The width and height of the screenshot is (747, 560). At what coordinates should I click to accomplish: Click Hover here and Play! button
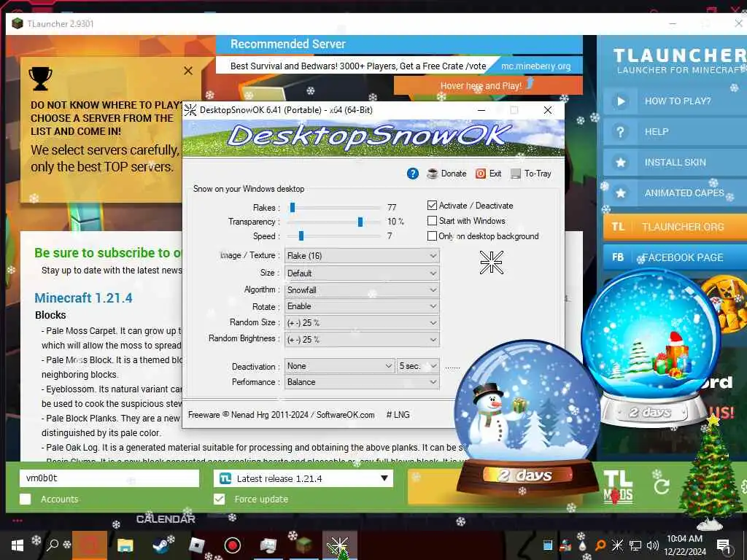[488, 86]
